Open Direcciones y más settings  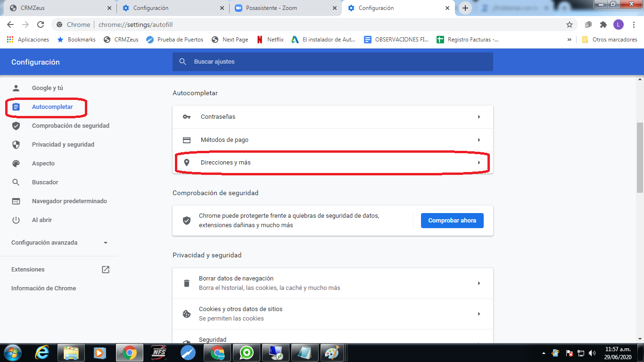tap(332, 163)
